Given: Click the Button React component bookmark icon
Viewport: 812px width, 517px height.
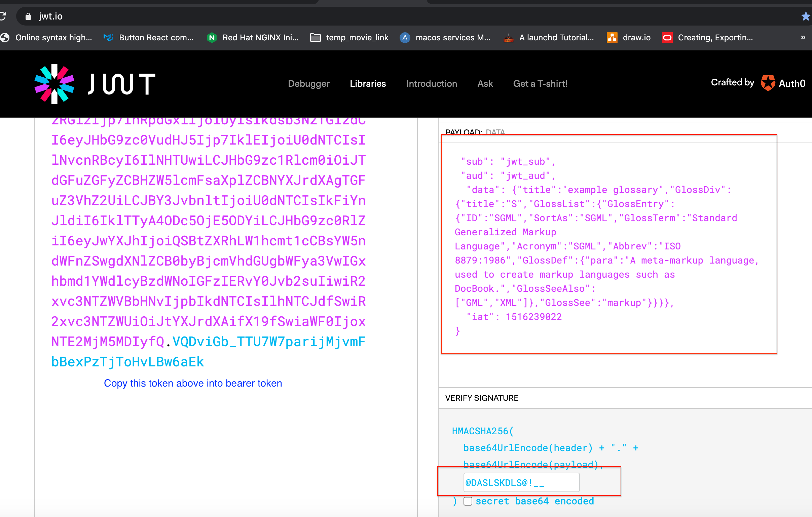Looking at the screenshot, I should click(109, 37).
